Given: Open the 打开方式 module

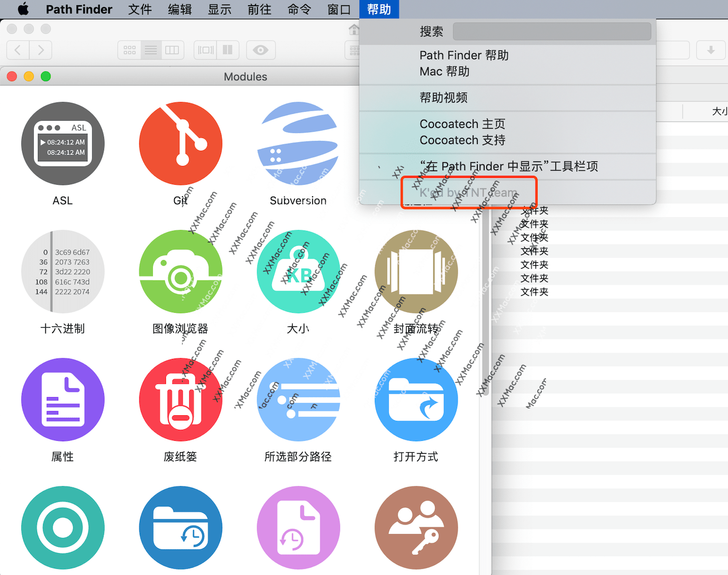Looking at the screenshot, I should point(416,399).
